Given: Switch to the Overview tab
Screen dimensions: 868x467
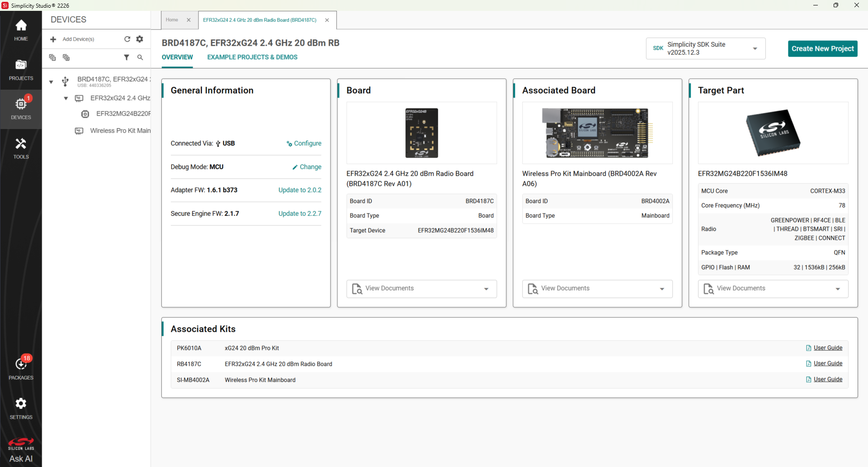Looking at the screenshot, I should 177,57.
